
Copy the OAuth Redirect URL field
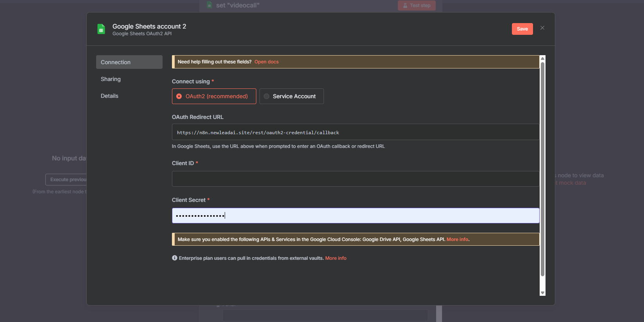[x=356, y=132]
